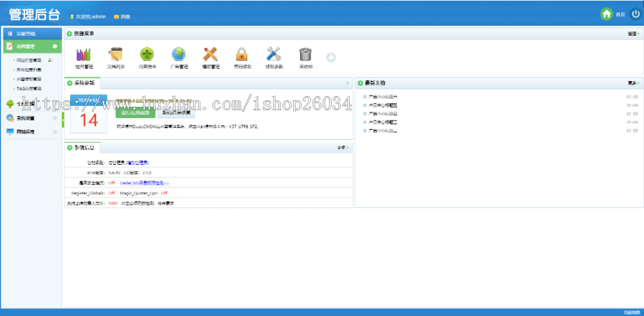Viewport: 644px width, 316px height.
Task: Click the gray add shortcut plus icon
Action: [x=331, y=57]
